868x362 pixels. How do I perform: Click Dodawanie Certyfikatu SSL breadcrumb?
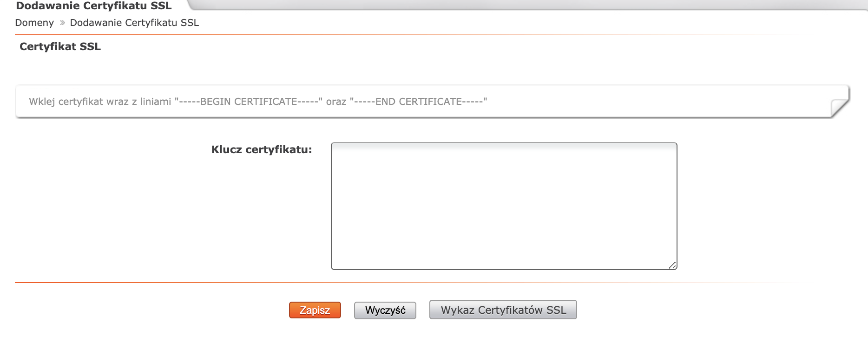coord(134,23)
